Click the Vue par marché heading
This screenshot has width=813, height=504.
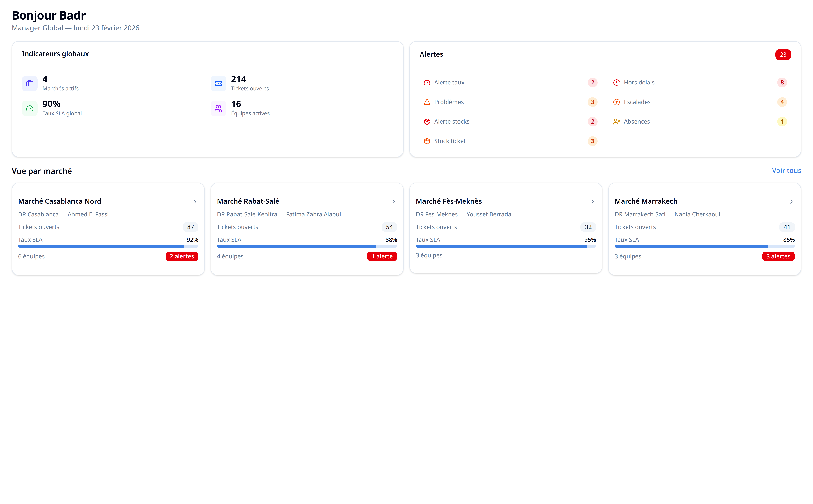42,171
